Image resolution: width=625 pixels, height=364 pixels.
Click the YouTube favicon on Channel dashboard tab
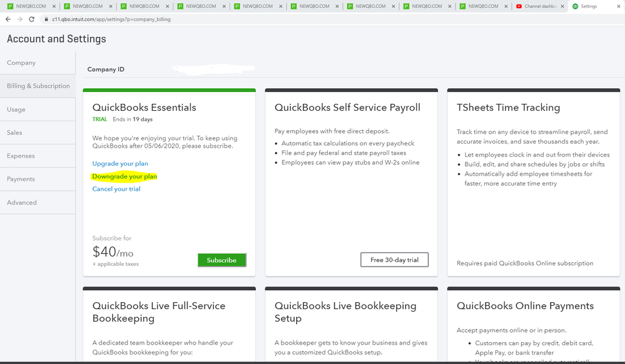[519, 6]
